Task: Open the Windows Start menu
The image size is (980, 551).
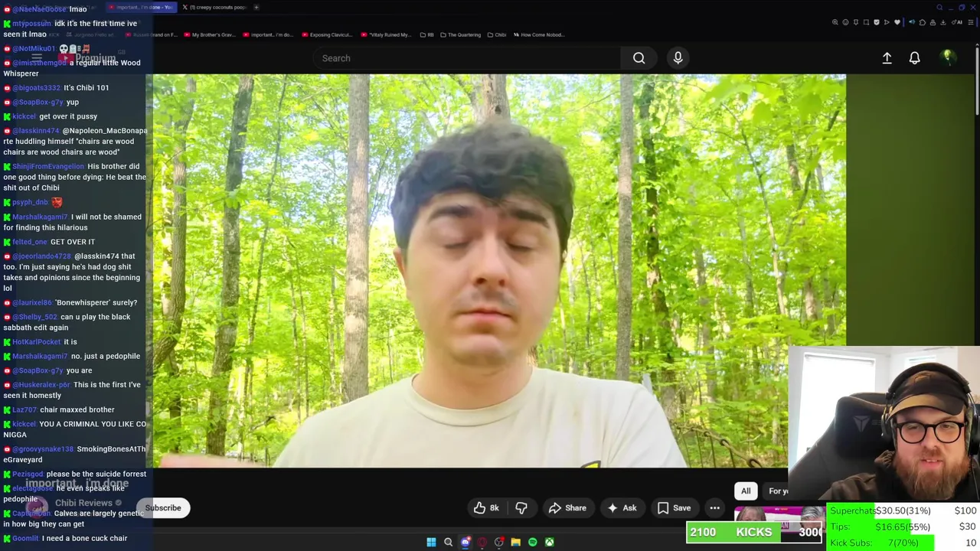Action: coord(431,543)
